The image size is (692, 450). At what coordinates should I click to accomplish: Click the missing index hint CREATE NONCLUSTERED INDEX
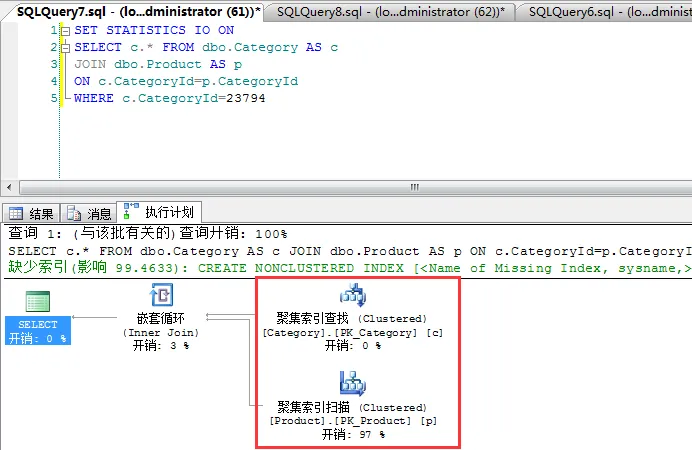(x=301, y=268)
